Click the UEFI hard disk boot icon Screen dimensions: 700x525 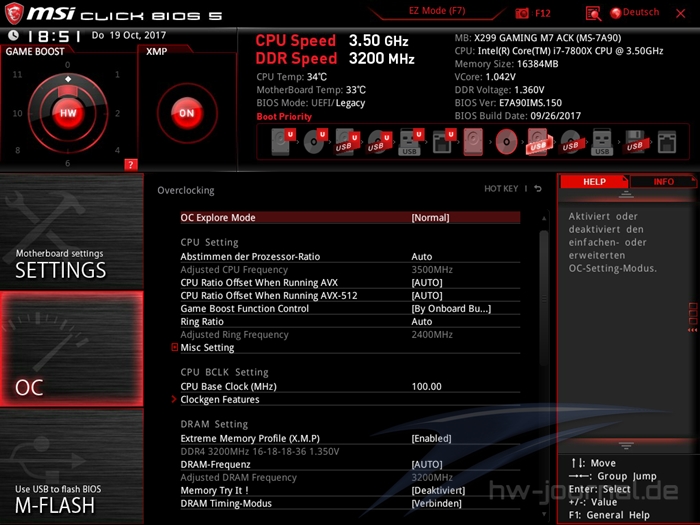point(283,142)
